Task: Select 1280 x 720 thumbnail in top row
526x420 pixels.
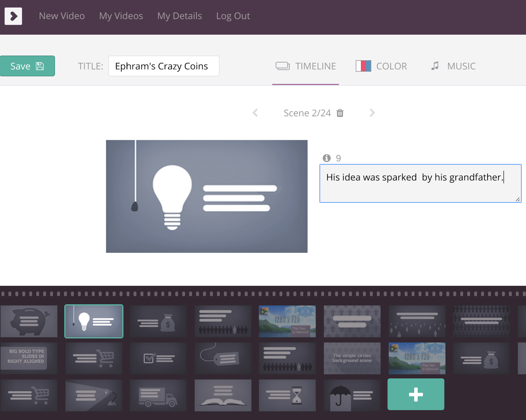Action: pos(287,321)
